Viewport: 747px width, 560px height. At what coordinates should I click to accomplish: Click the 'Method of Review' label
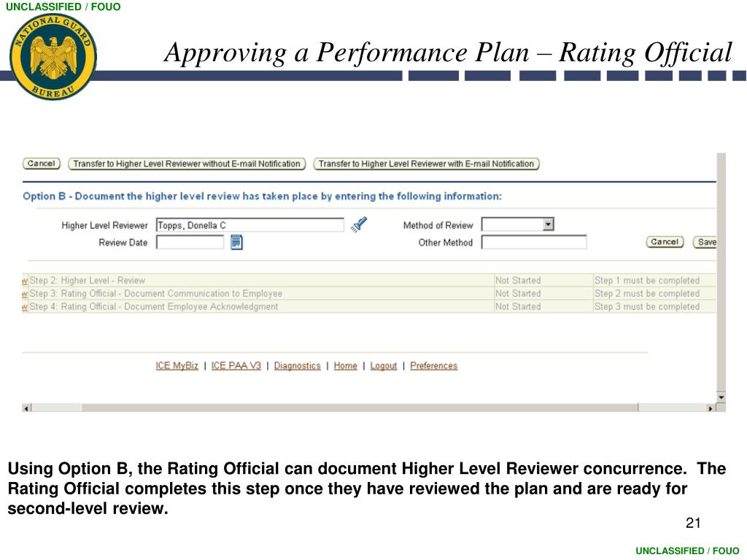[x=438, y=225]
